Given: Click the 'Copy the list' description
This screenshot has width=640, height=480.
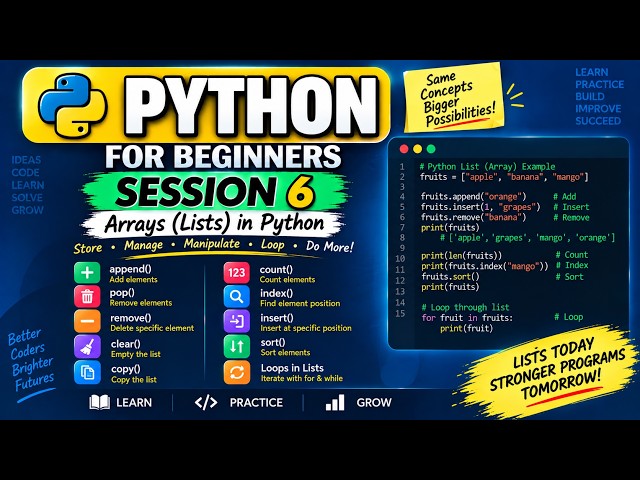Looking at the screenshot, I should pyautogui.click(x=134, y=380).
